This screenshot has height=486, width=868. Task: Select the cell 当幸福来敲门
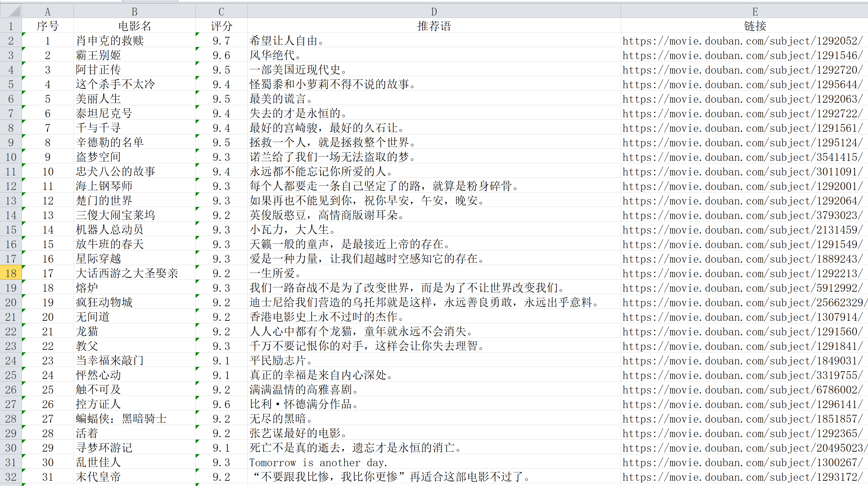point(134,360)
